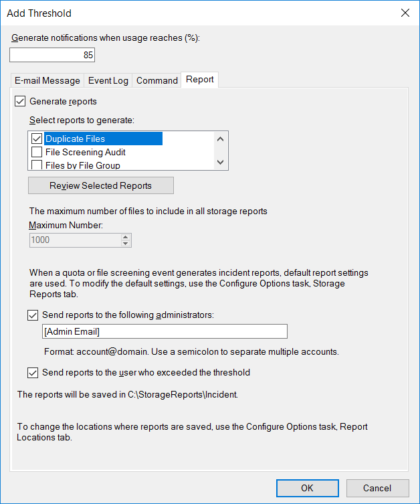Click the administrators email input field
The height and width of the screenshot is (504, 420).
click(x=165, y=331)
